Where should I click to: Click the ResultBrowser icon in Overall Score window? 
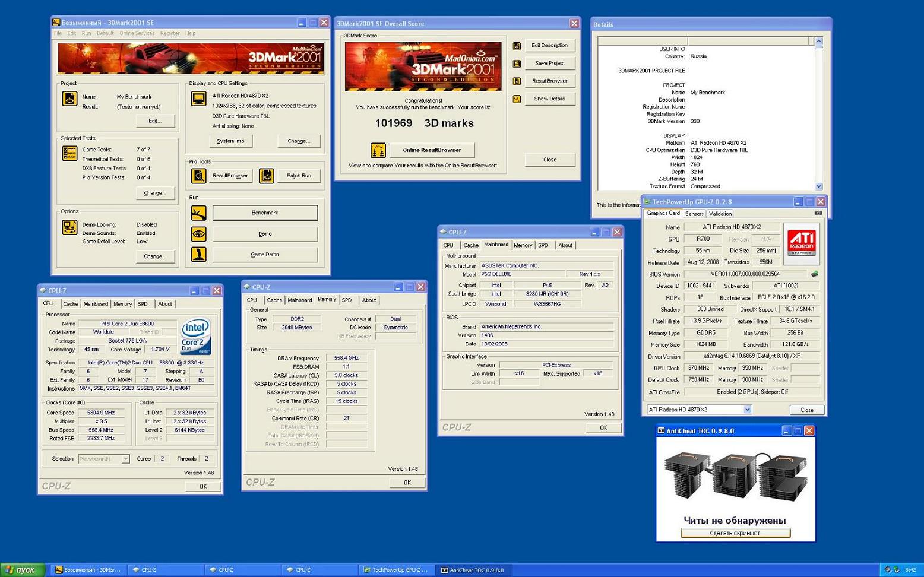(x=517, y=81)
